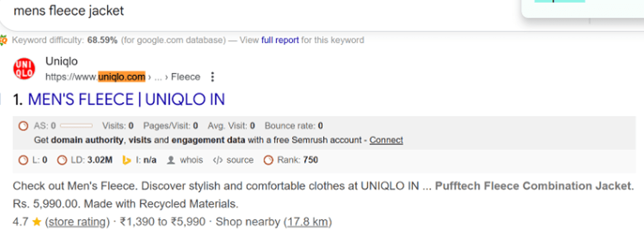Click the SEOquake icon by Keyword difficulty
644x234 pixels.
[x=4, y=40]
